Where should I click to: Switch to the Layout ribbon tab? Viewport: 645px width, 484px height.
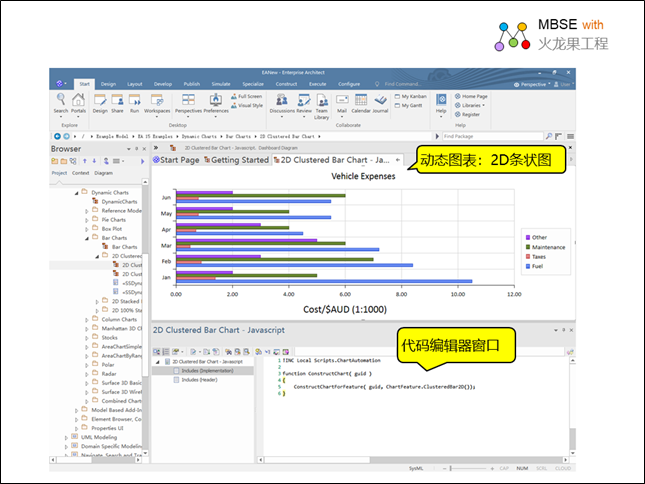pyautogui.click(x=135, y=84)
